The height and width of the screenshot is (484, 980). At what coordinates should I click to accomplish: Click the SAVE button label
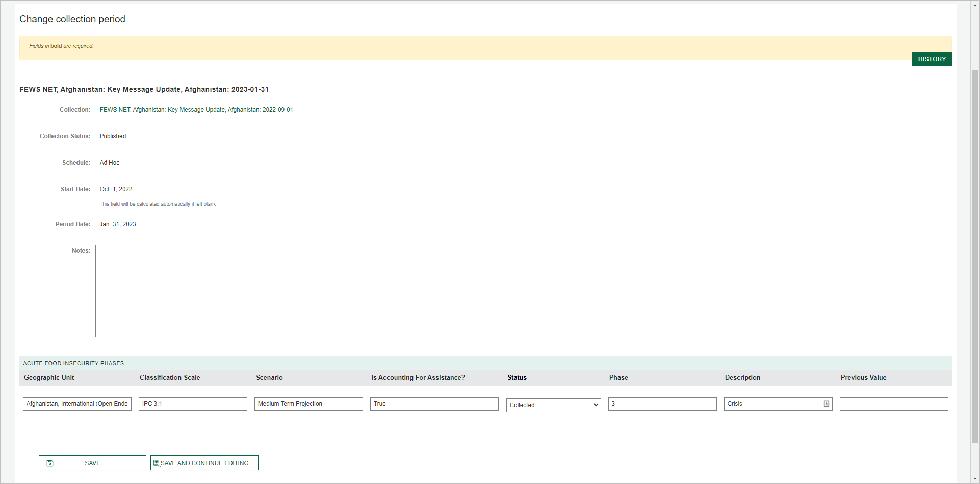point(92,463)
